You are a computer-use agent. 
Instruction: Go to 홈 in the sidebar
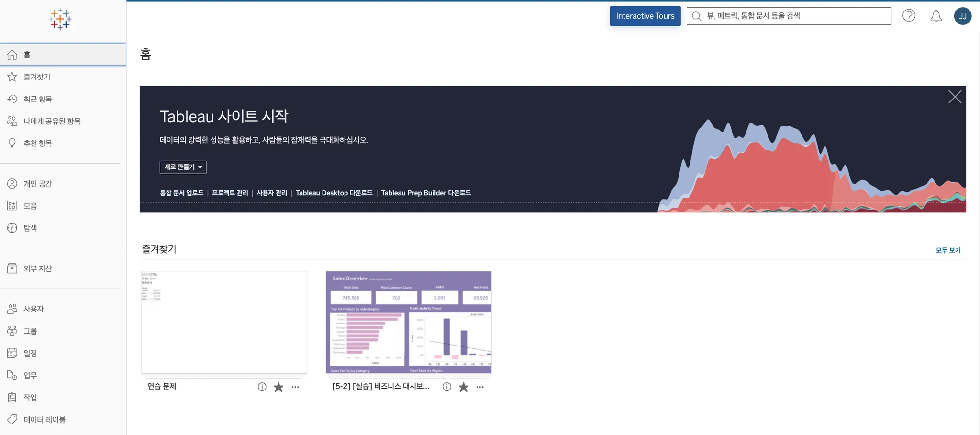tap(63, 55)
